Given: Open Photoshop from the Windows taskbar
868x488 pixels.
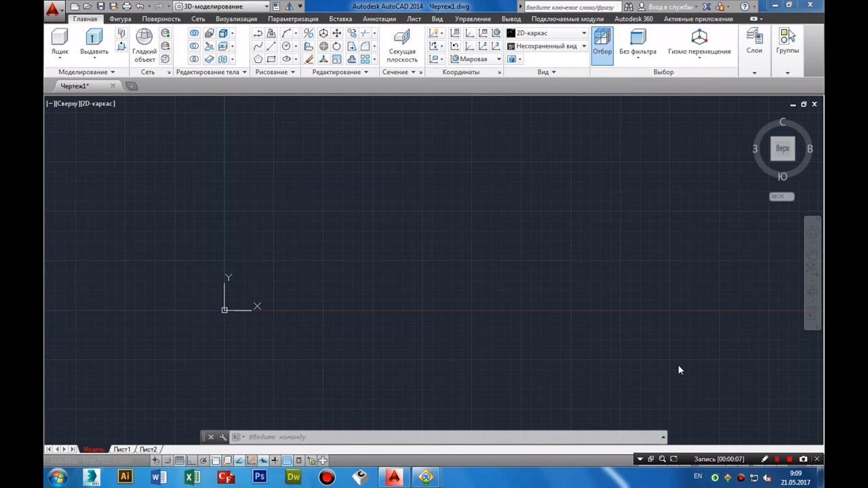Looking at the screenshot, I should pos(259,477).
